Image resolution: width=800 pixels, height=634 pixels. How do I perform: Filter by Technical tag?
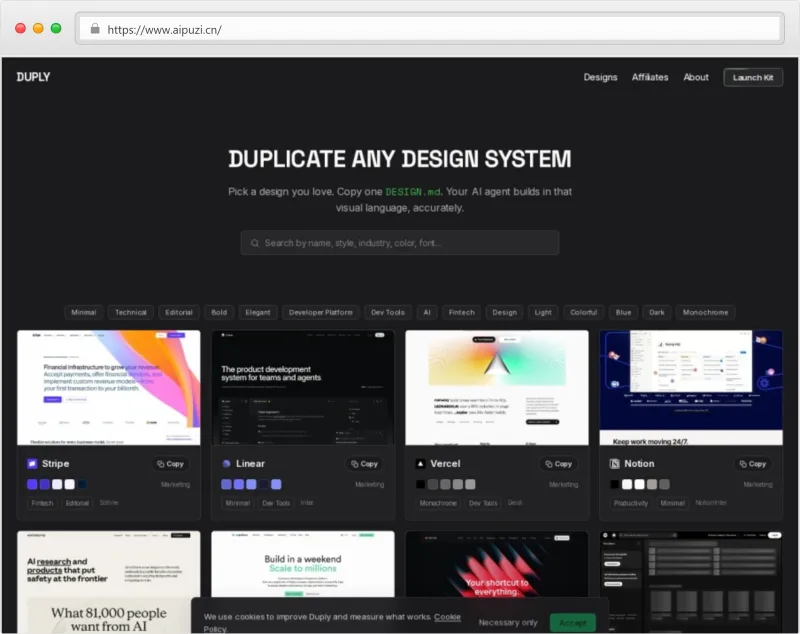(131, 312)
